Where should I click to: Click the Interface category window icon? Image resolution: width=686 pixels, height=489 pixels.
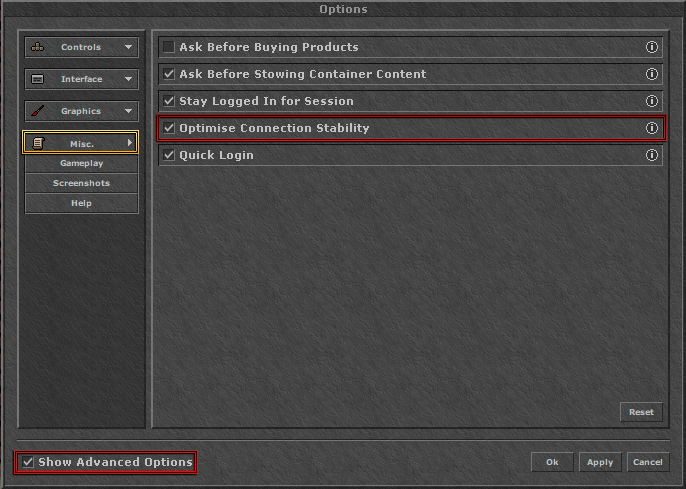(x=38, y=79)
